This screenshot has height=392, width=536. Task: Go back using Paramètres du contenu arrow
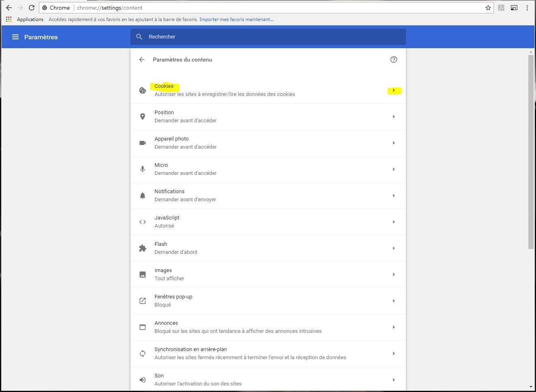coord(142,60)
